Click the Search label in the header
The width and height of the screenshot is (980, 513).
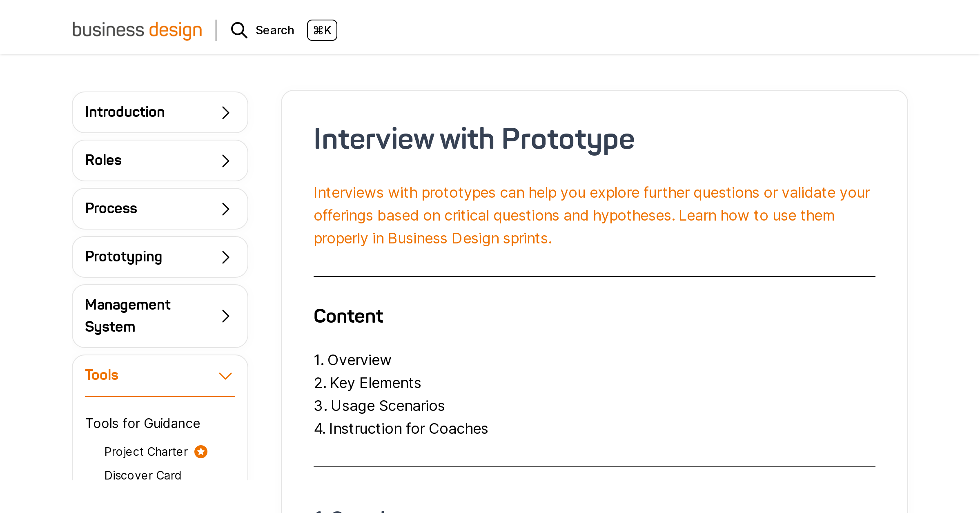tap(275, 30)
